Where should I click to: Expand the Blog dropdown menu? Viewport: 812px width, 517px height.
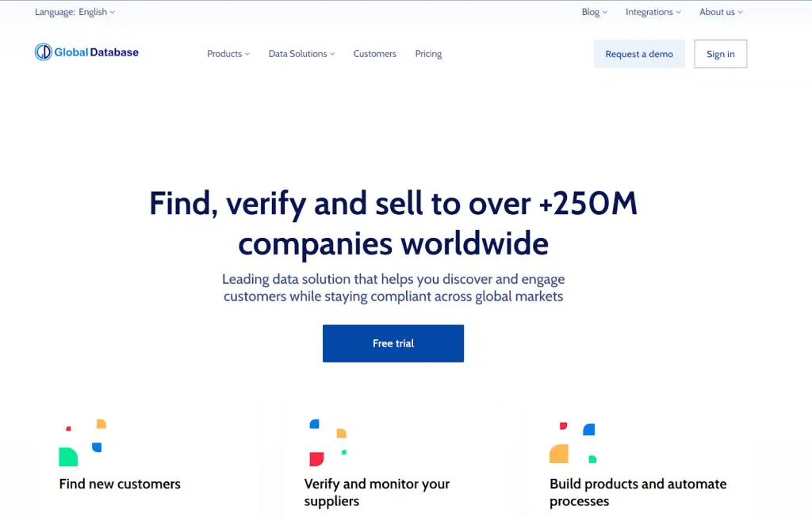594,12
